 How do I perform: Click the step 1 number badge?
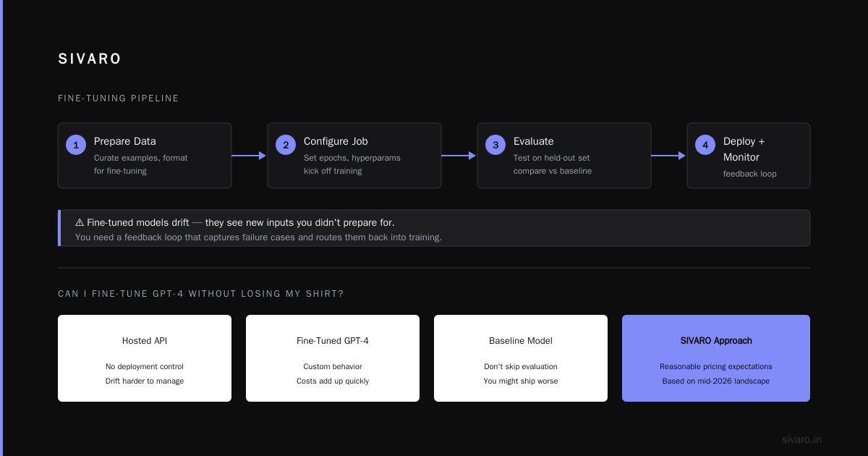(76, 145)
